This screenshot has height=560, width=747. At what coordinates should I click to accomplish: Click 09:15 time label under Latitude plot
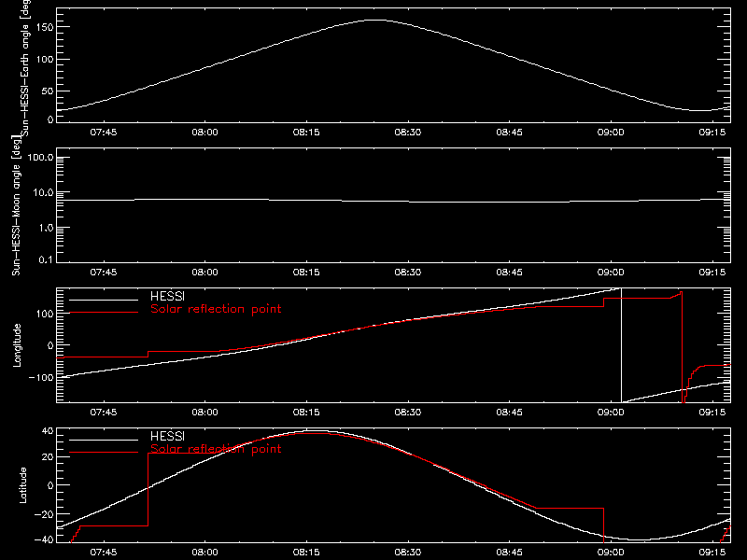tap(712, 553)
